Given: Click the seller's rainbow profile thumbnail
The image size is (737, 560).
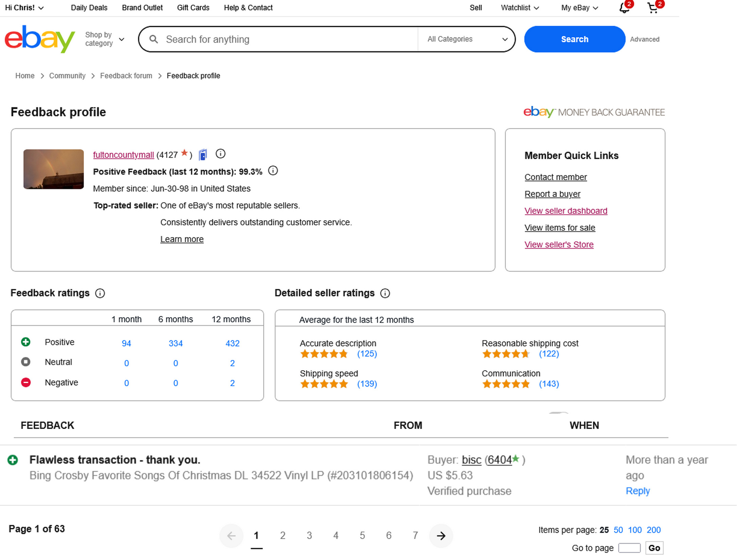Looking at the screenshot, I should tap(54, 169).
